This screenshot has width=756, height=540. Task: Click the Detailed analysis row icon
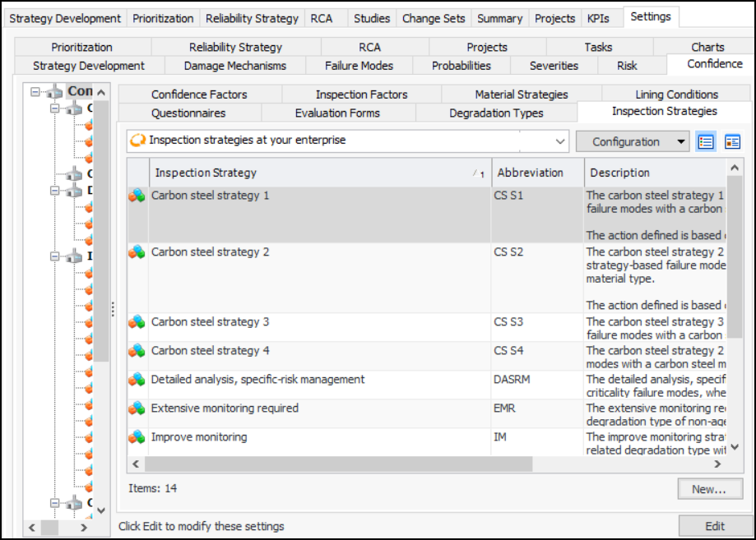[137, 380]
